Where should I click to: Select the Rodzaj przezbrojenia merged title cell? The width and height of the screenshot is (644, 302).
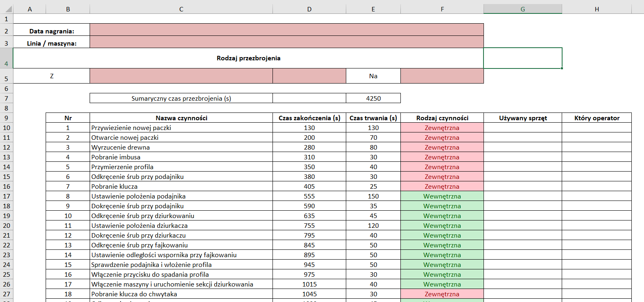pos(248,58)
